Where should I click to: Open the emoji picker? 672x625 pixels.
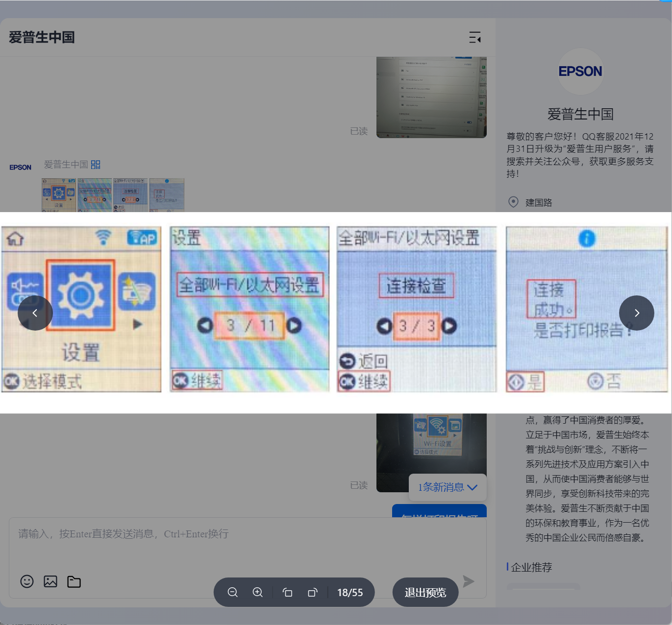[27, 581]
